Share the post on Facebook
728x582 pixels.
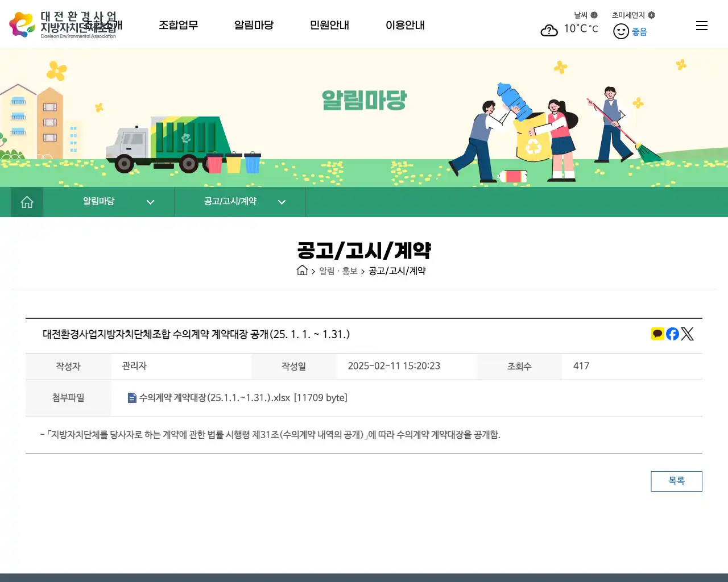[672, 334]
